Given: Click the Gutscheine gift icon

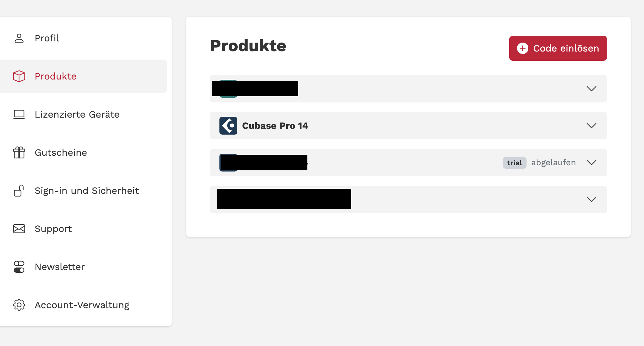Looking at the screenshot, I should [x=19, y=152].
